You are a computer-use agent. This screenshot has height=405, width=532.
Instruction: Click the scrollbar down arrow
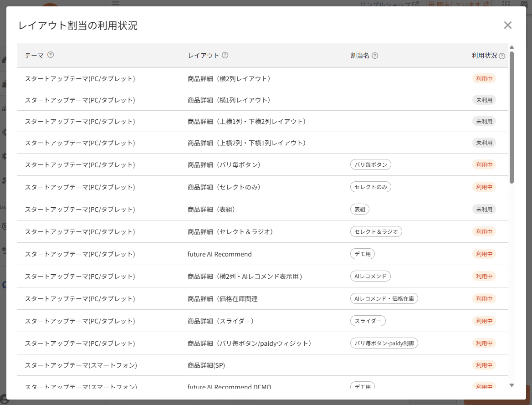click(x=512, y=385)
